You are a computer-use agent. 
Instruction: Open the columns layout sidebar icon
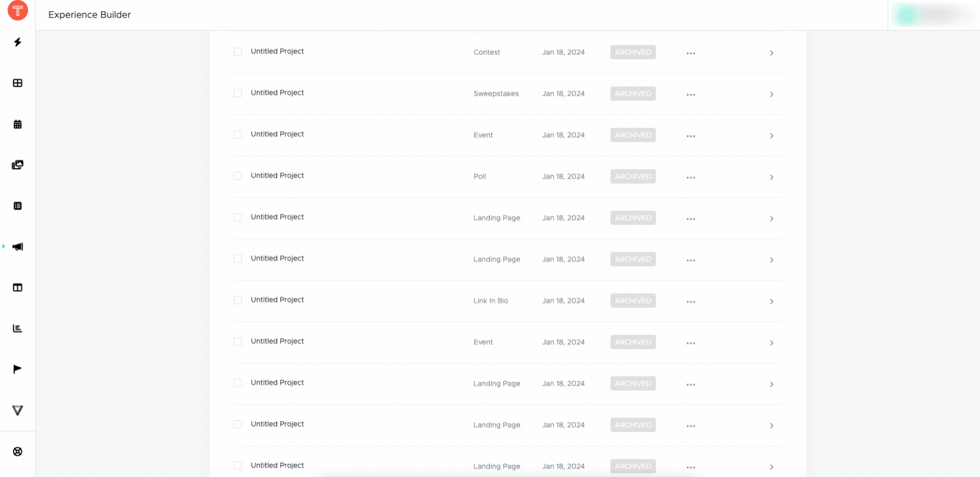(x=17, y=287)
